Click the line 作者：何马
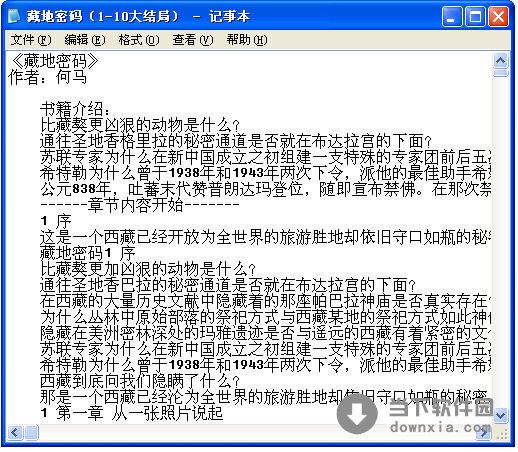Viewport: 518px width, 452px height. pos(48,77)
